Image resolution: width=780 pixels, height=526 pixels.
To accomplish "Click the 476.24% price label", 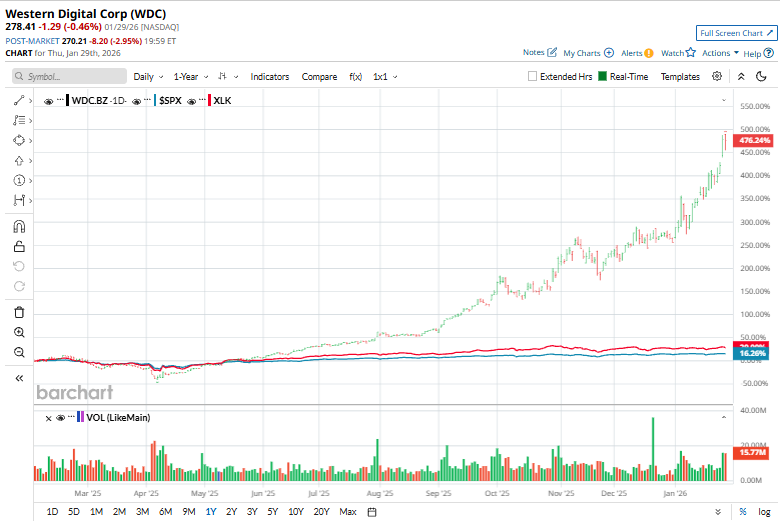I will click(x=753, y=140).
